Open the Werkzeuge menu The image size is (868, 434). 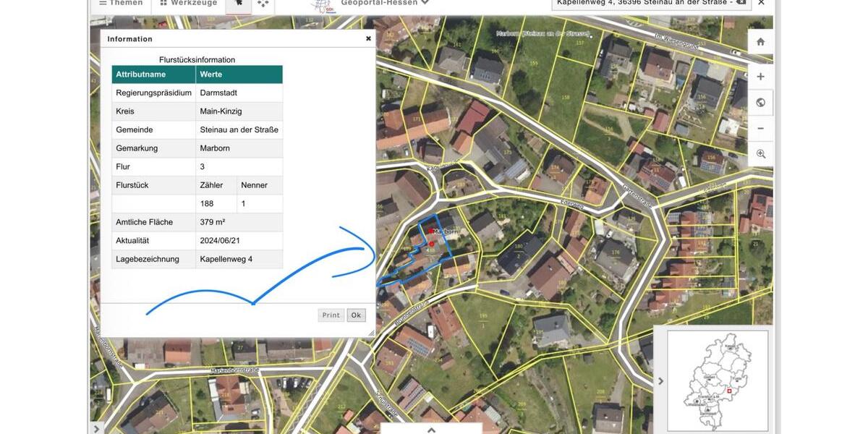coord(188,4)
